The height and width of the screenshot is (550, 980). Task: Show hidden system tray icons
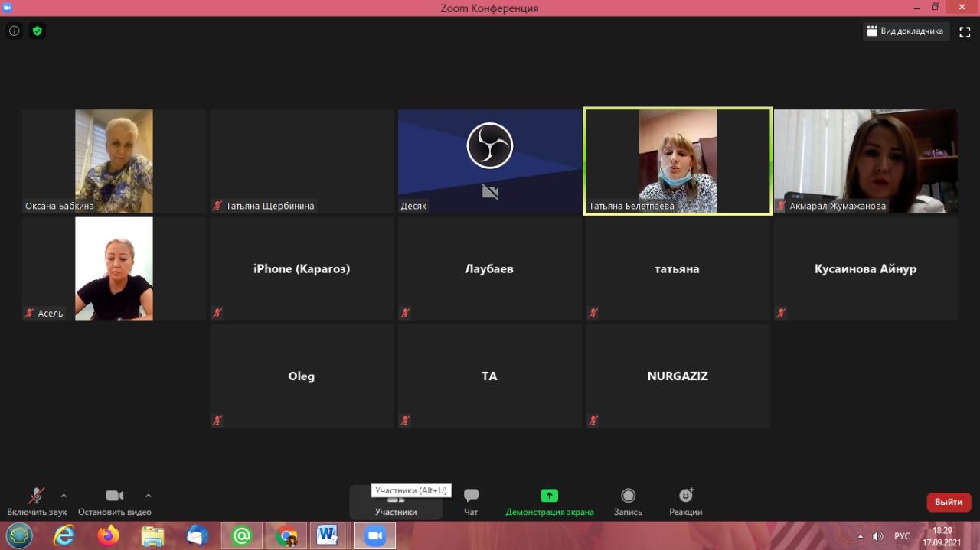pyautogui.click(x=860, y=536)
